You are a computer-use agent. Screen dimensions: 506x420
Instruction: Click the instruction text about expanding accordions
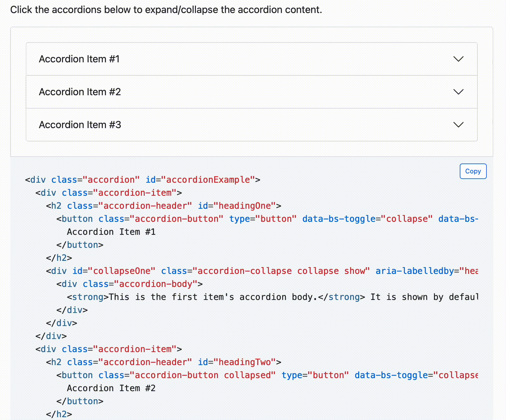[x=166, y=10]
